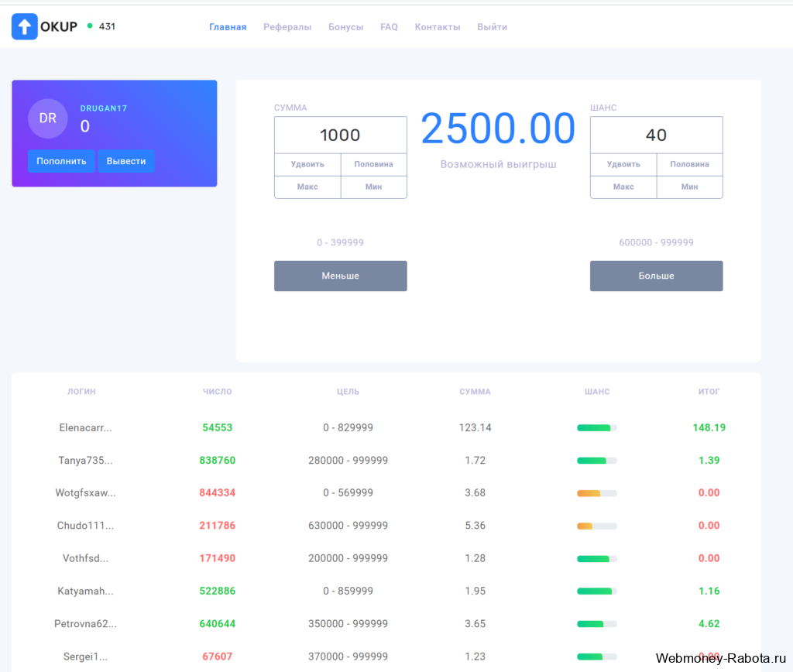Click Половина under the Сумма field

pyautogui.click(x=374, y=164)
